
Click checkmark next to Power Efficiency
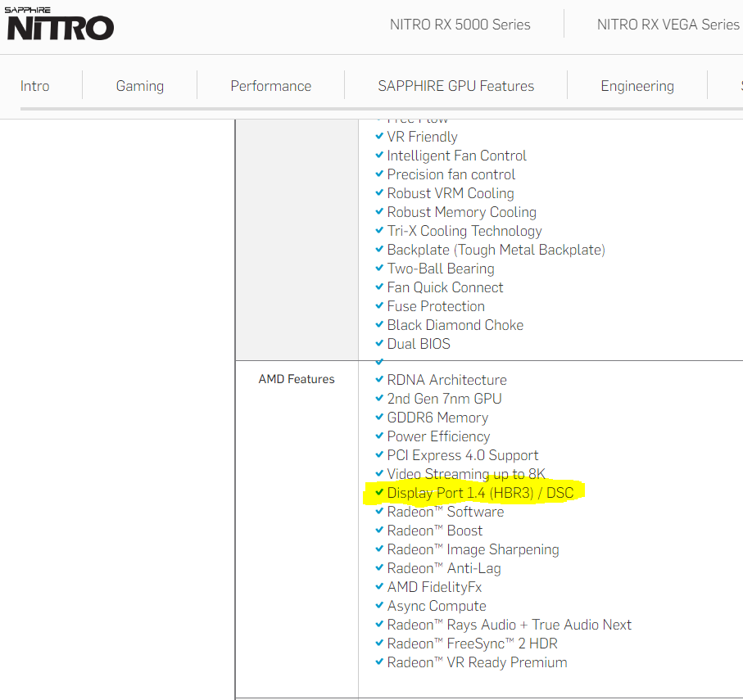coord(379,435)
